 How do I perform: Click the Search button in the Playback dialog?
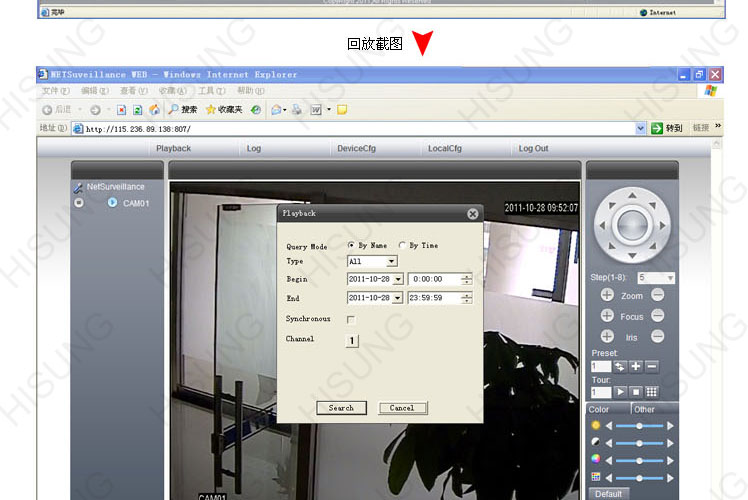pyautogui.click(x=341, y=408)
